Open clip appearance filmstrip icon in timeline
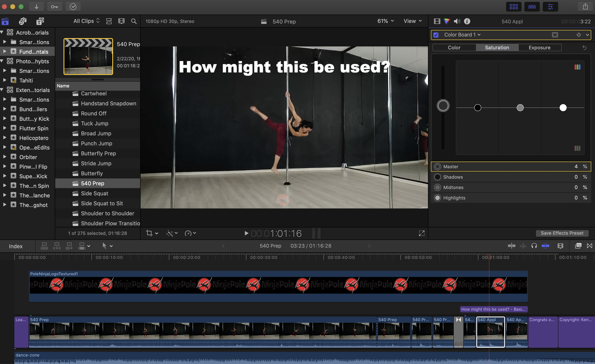The height and width of the screenshot is (364, 595). point(560,246)
